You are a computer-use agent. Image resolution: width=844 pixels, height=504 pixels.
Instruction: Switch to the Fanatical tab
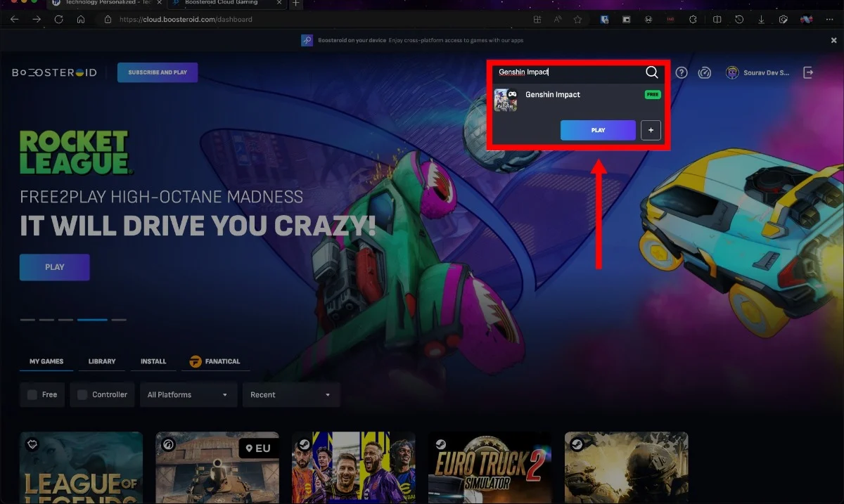(215, 361)
